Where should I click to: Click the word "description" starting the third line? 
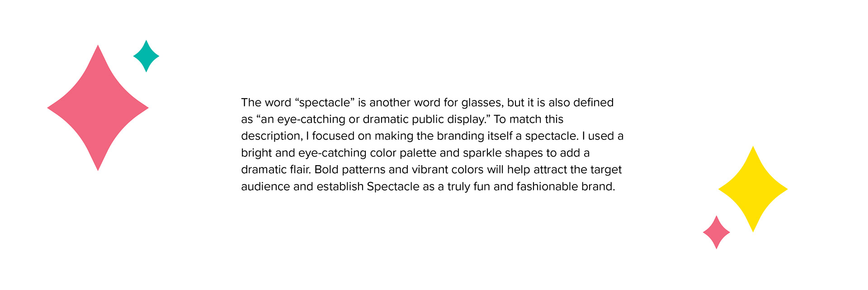coord(271,136)
